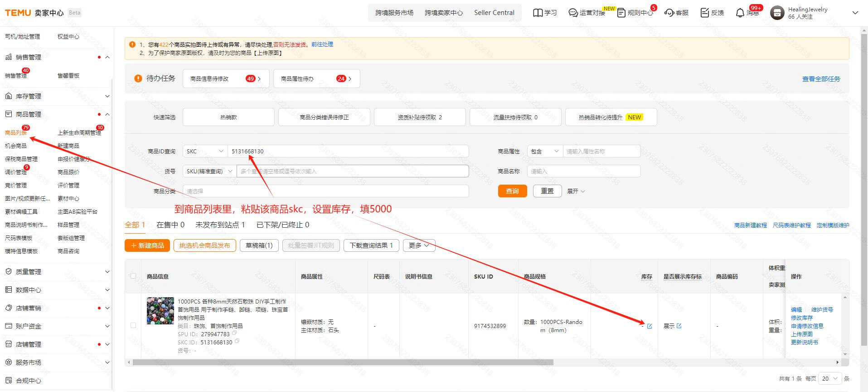
Task: Click the orange 查询 button
Action: (x=512, y=191)
